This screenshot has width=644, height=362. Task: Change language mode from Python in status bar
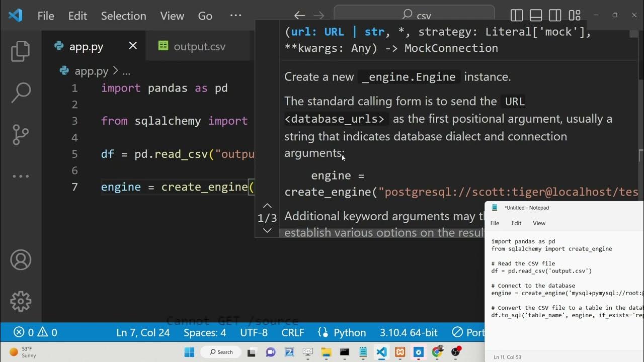(342, 332)
